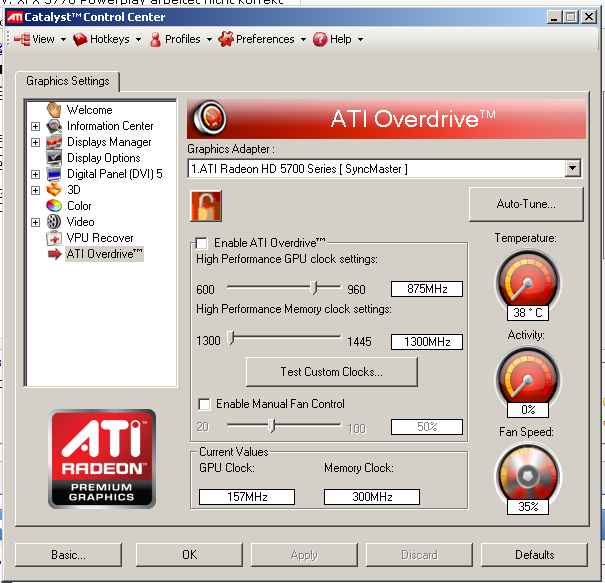This screenshot has height=583, width=605.
Task: Click the red arrow beside ATI Overdrive
Action: tap(54, 254)
